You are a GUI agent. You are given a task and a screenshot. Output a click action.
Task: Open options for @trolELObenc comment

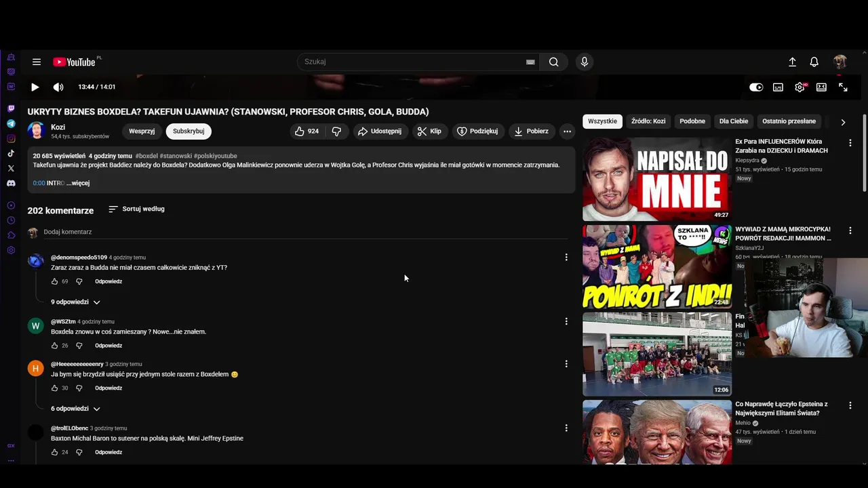point(566,428)
